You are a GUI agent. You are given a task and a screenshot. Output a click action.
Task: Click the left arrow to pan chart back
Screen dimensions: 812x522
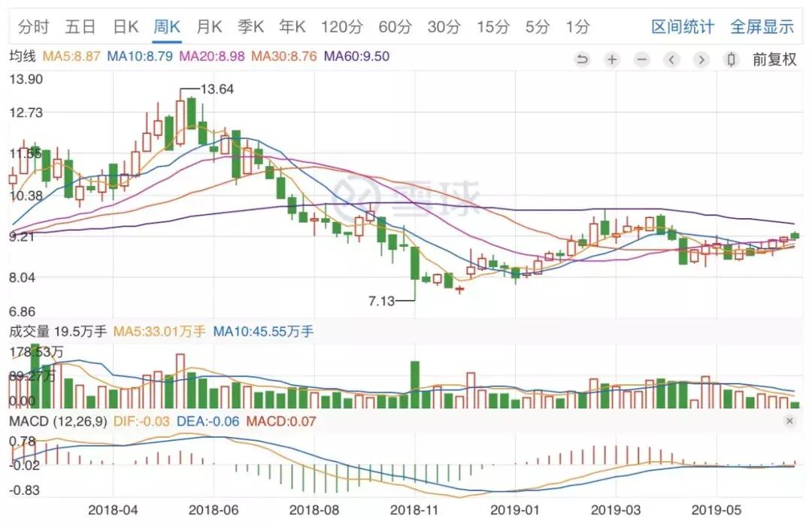(x=671, y=59)
